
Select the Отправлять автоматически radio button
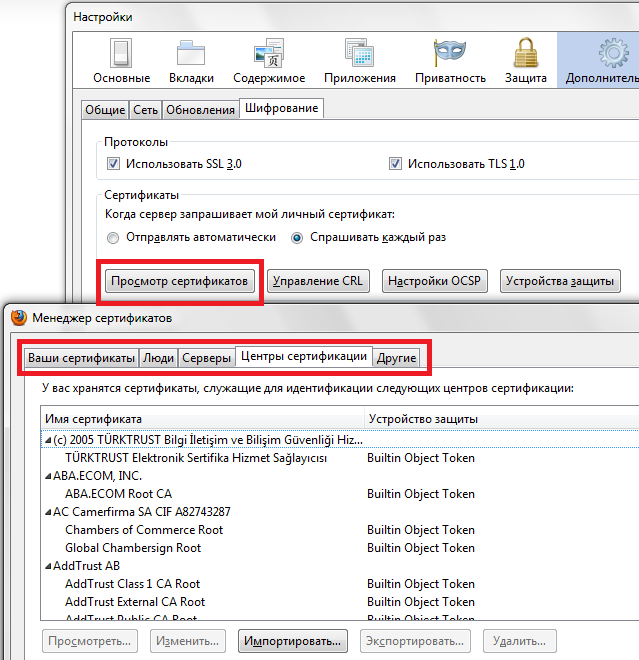point(113,238)
